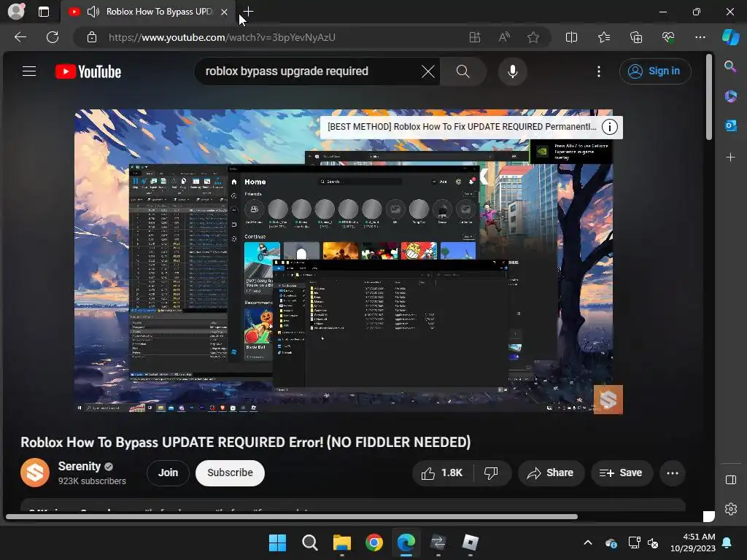Open the Edge profile avatar
The height and width of the screenshot is (560, 747).
[16, 12]
